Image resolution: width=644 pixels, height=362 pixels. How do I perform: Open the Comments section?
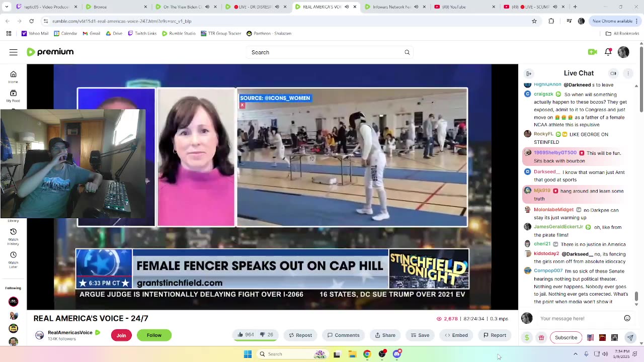point(344,335)
